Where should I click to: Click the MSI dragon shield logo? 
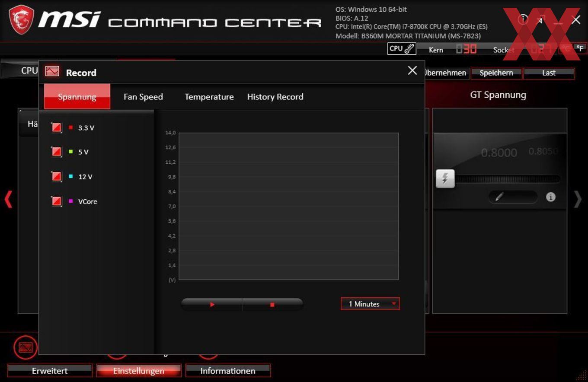21,19
